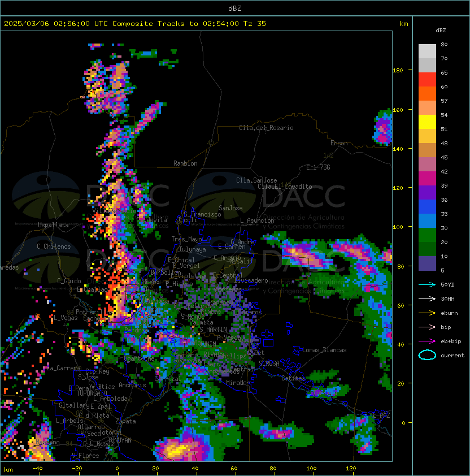
Task: Pick the red 60-65 dBZ swatch
Action: click(427, 80)
